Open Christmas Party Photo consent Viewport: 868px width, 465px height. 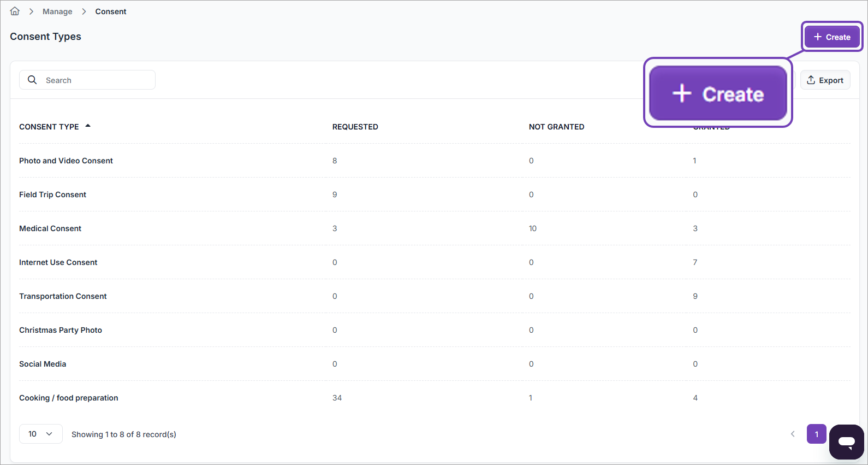coord(61,330)
